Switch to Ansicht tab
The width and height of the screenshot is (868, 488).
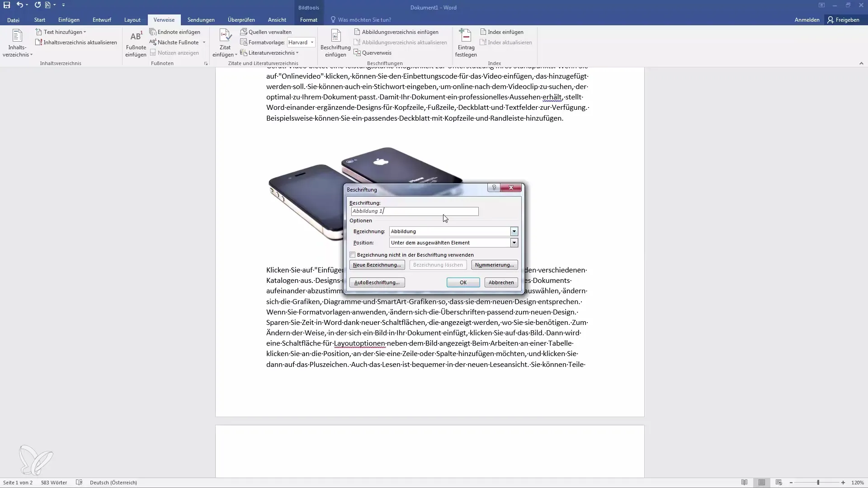click(x=277, y=20)
